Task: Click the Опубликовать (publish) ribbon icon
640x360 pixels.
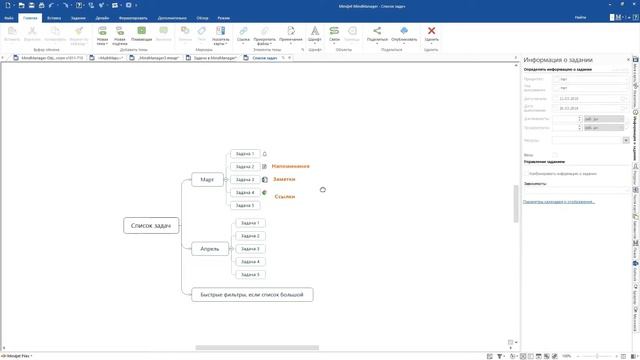Action: 404,31
